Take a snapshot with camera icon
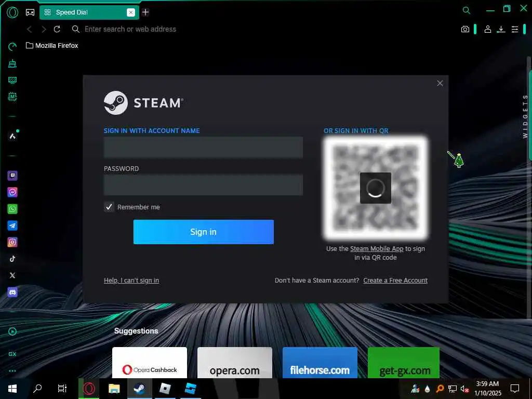This screenshot has height=399, width=532. pos(465,29)
